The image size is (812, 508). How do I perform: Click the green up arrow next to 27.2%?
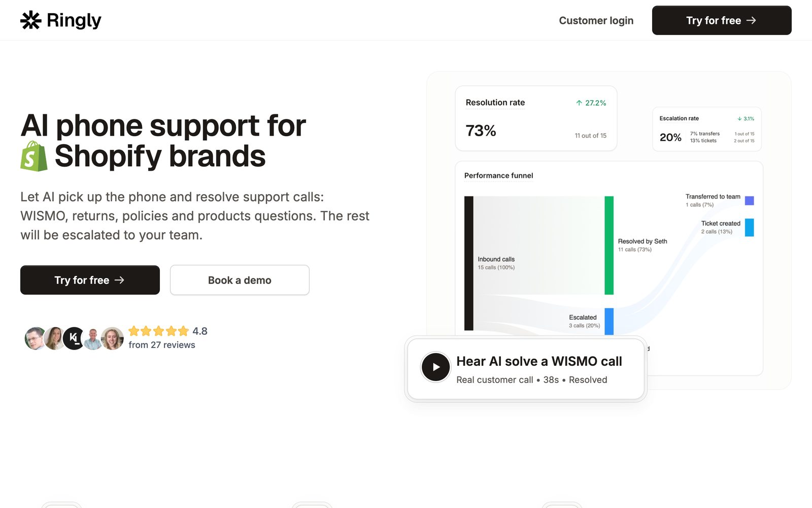click(579, 103)
